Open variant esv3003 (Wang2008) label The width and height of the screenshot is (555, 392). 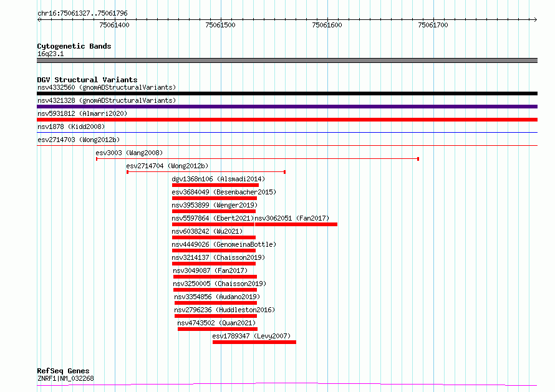129,153
